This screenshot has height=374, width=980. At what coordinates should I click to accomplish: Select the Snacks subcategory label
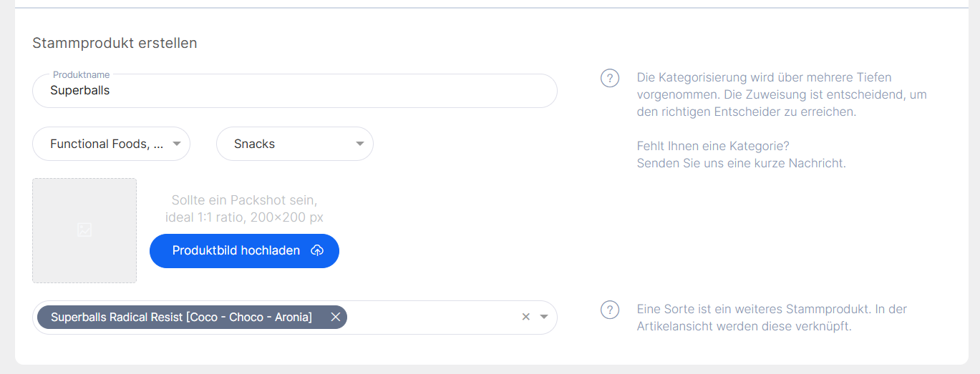(255, 144)
